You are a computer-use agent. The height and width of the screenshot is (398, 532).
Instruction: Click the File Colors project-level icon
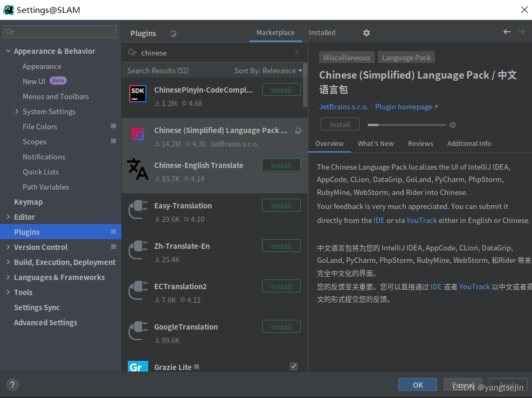coord(114,126)
